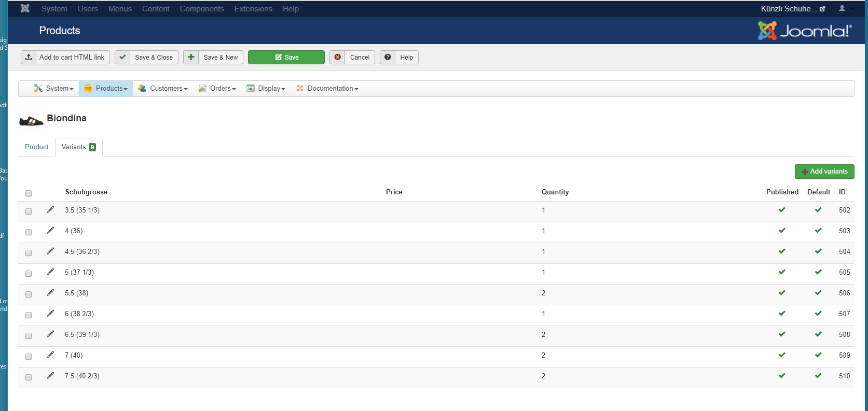Toggle Published checkmark for variant 506

click(782, 293)
